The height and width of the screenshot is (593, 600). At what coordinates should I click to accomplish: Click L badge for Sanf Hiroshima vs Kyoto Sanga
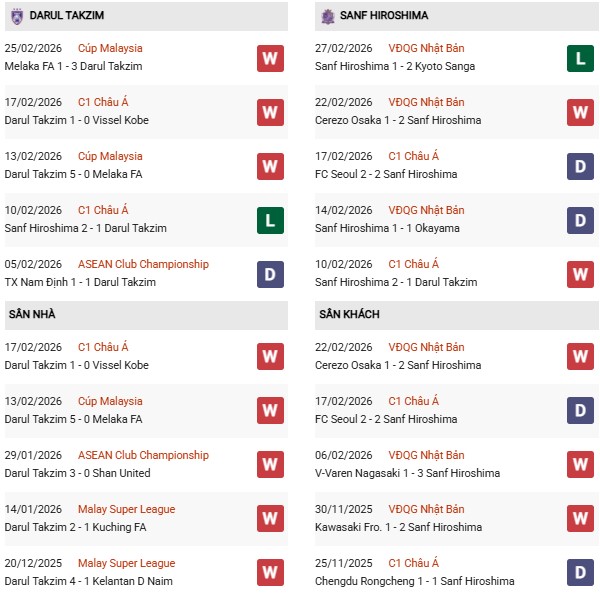point(581,58)
